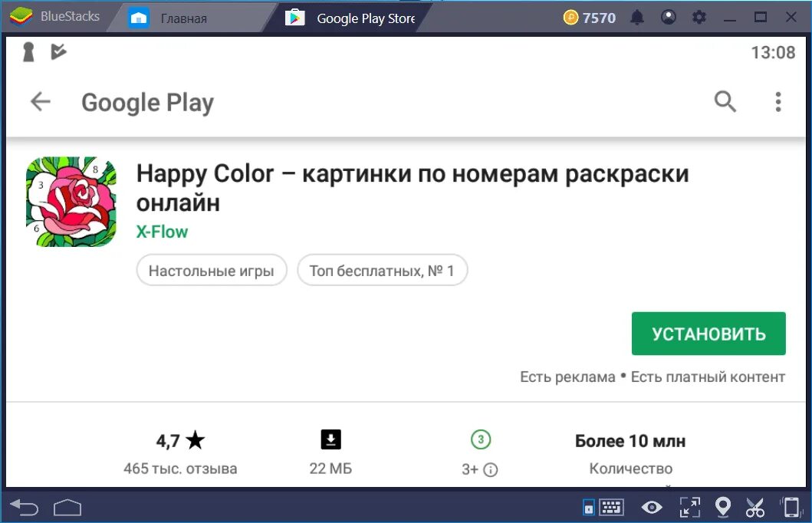This screenshot has width=812, height=523.
Task: Show 3+ content rating info icon
Action: pyautogui.click(x=491, y=469)
